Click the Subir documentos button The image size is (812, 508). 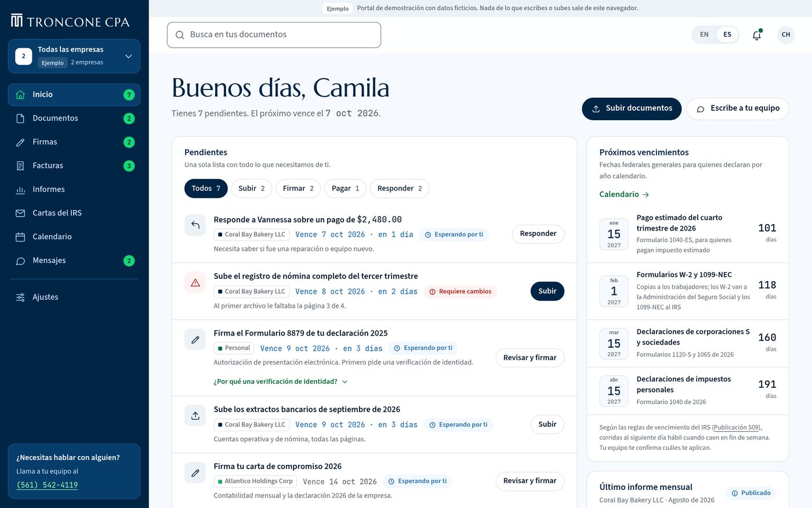(632, 109)
